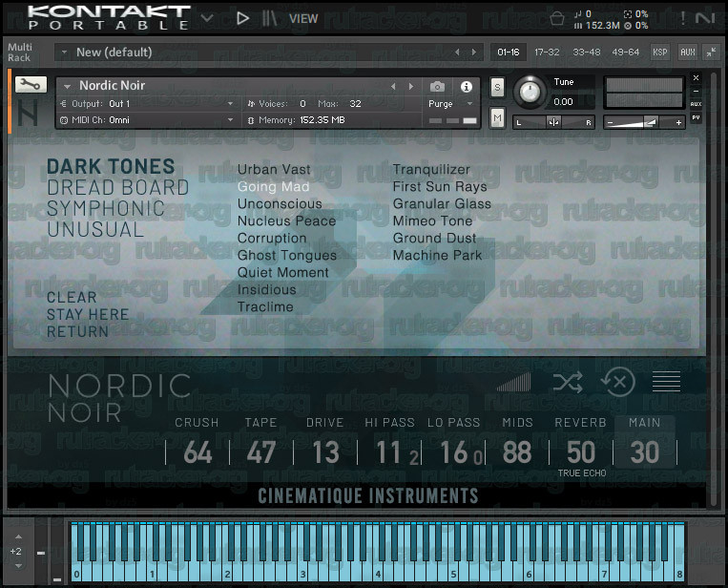Image resolution: width=728 pixels, height=588 pixels.
Task: Expand the Nordic Noir instrument dropdown arrow
Action: coord(68,87)
